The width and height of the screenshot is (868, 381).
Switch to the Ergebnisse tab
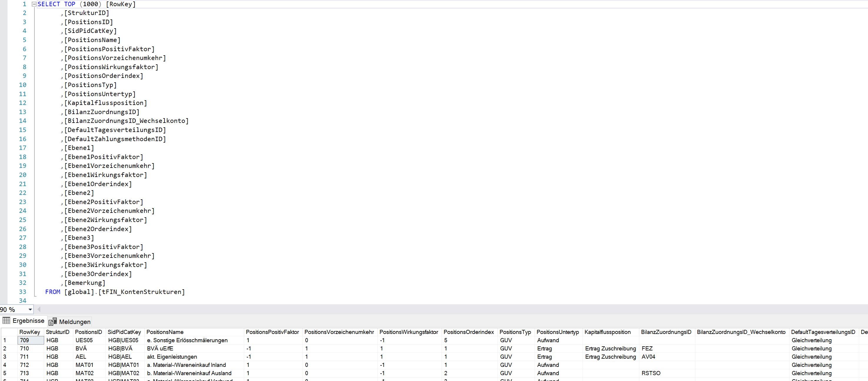[x=28, y=321]
